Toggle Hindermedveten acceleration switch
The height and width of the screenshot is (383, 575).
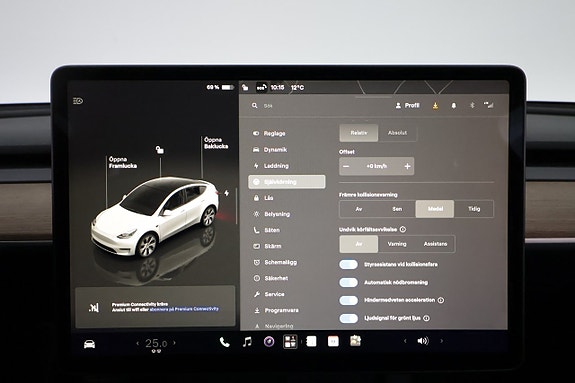pyautogui.click(x=348, y=300)
